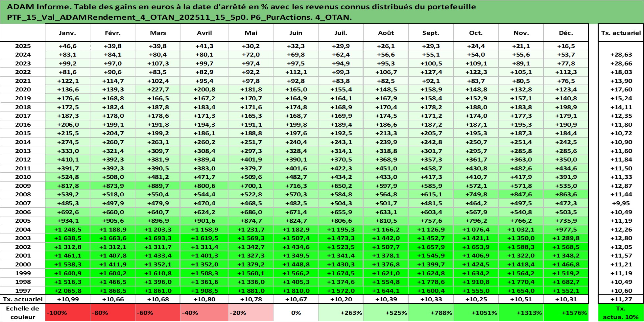Image resolution: width=644 pixels, height=322 pixels.
Task: Select the +2 065,8 cell in row 1997
Action: 67,291
